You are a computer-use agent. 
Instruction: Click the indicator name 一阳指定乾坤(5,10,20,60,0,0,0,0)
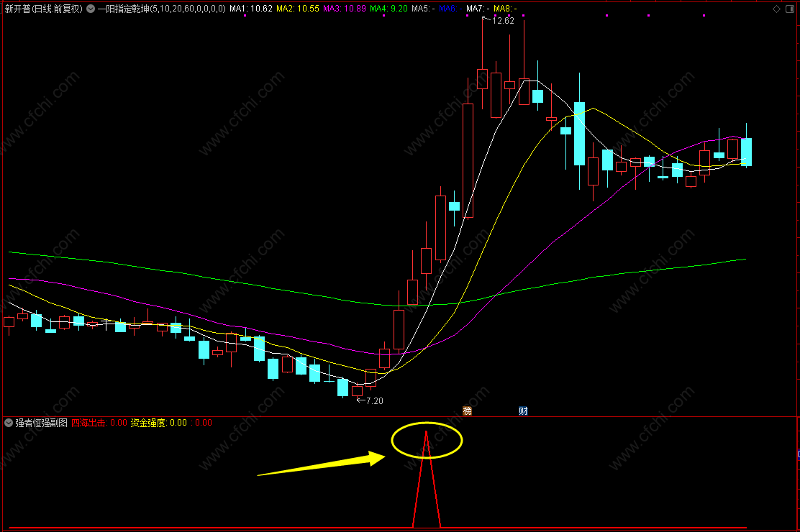[161, 9]
